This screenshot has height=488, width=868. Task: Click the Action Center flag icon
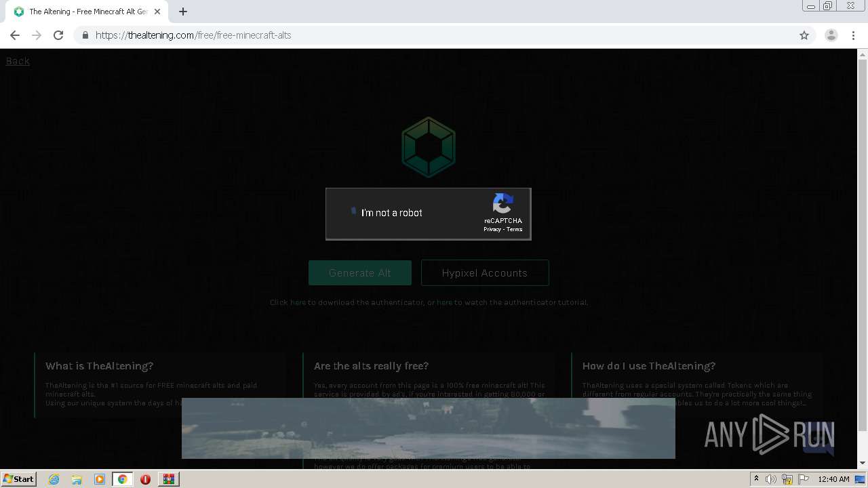804,479
